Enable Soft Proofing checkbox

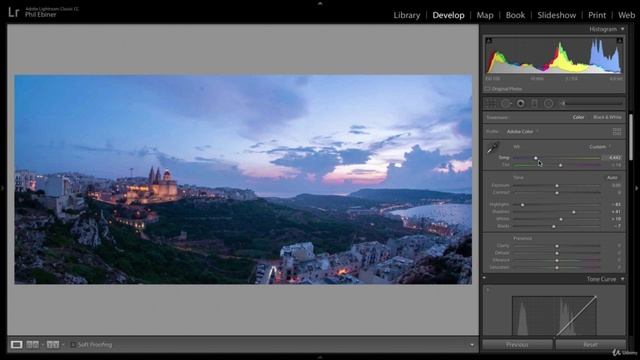[x=73, y=345]
